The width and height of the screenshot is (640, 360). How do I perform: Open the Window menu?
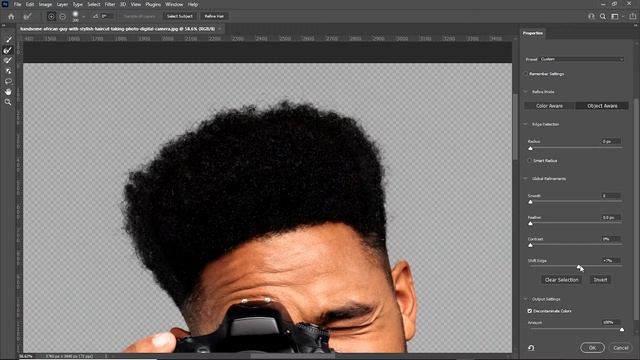pos(174,4)
